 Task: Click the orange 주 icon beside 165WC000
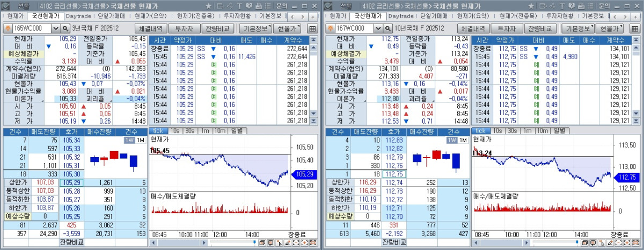pyautogui.click(x=8, y=28)
